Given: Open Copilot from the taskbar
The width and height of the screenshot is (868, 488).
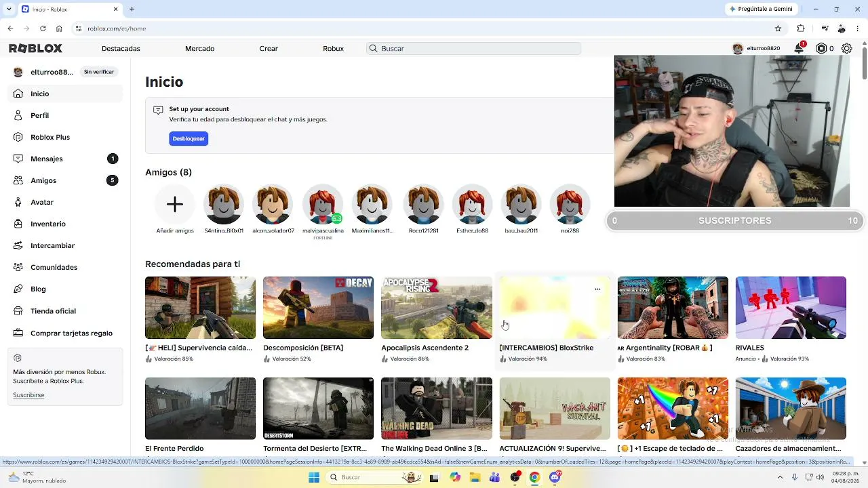Looking at the screenshot, I should tap(455, 477).
